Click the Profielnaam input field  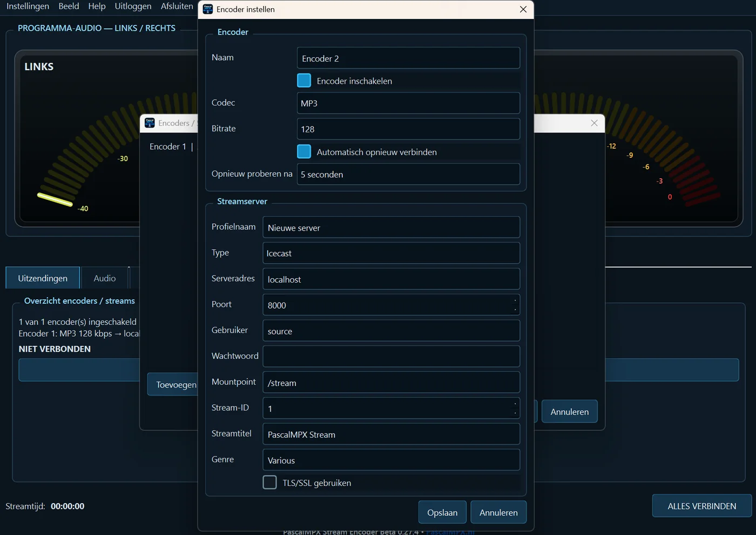391,228
